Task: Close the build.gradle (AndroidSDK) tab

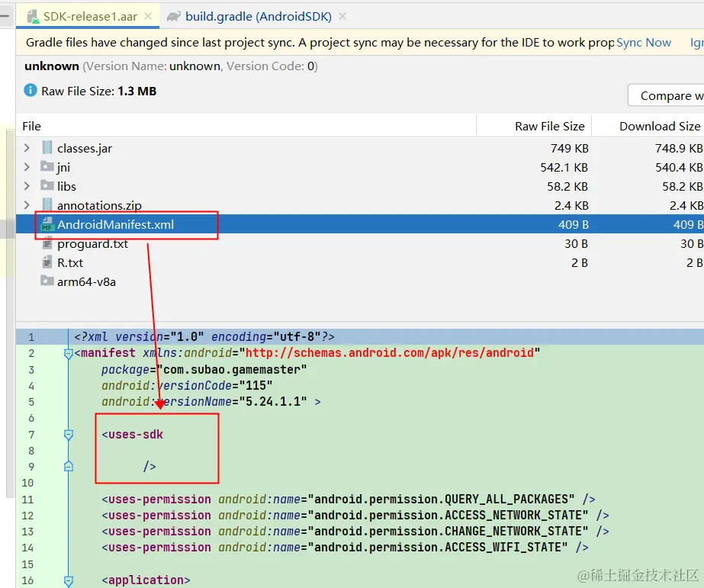Action: [342, 16]
